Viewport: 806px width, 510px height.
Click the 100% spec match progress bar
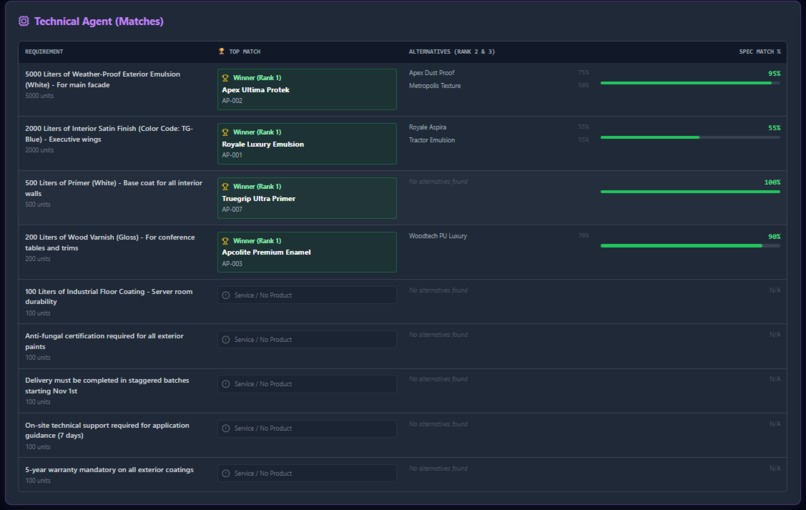tap(690, 192)
